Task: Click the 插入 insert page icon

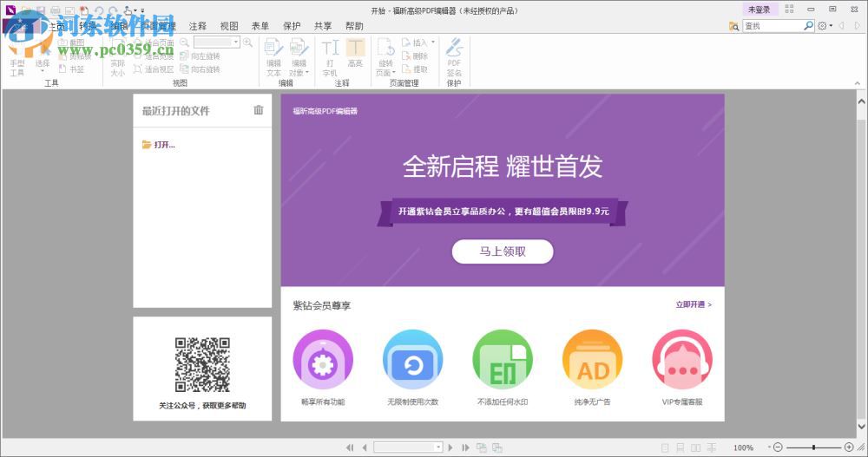Action: click(406, 42)
